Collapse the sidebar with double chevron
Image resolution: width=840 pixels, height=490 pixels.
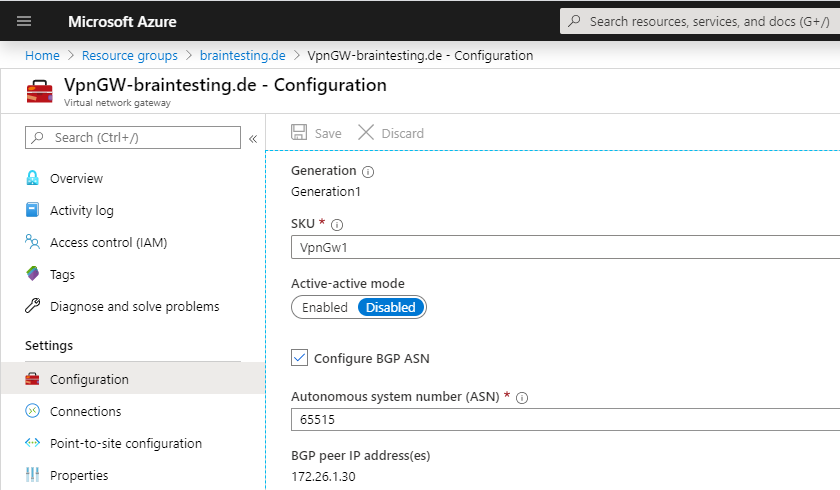253,139
